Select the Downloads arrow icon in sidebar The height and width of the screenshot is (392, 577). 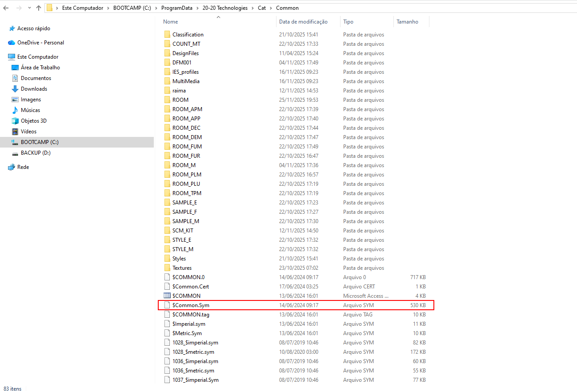pos(15,89)
